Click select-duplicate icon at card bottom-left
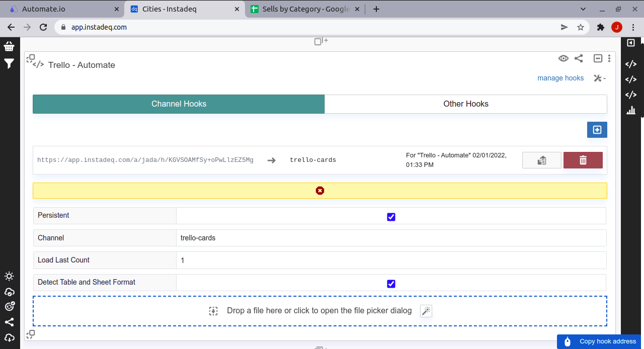The width and height of the screenshot is (644, 349). pos(31,334)
